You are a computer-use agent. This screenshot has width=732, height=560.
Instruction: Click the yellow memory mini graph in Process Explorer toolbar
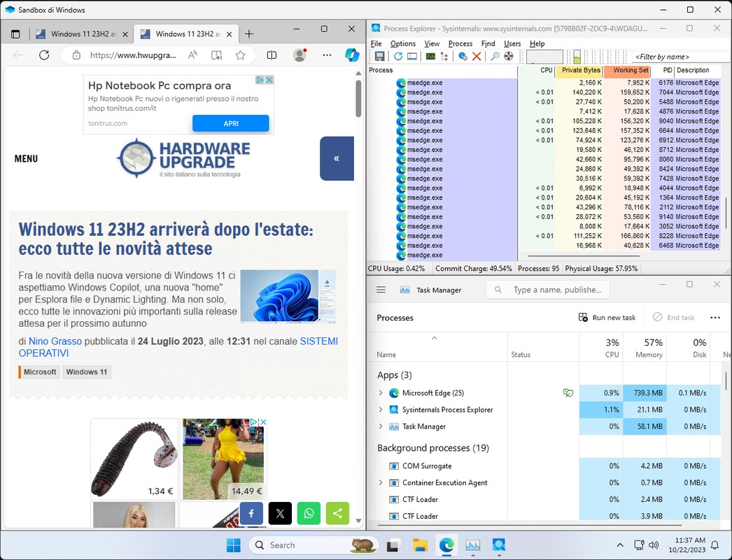(x=577, y=57)
